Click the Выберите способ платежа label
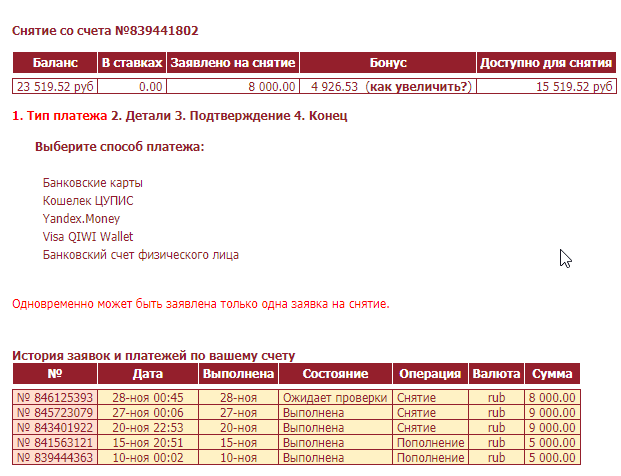 pyautogui.click(x=120, y=147)
